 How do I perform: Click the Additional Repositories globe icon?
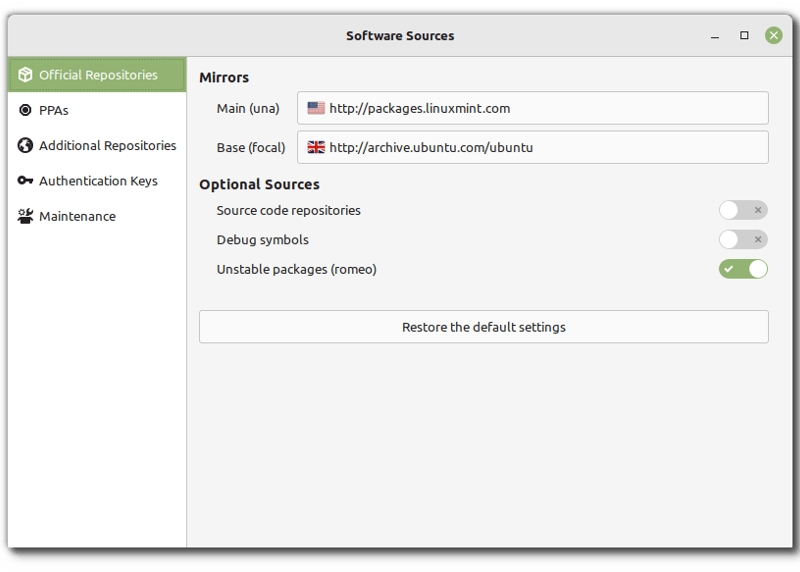coord(25,146)
